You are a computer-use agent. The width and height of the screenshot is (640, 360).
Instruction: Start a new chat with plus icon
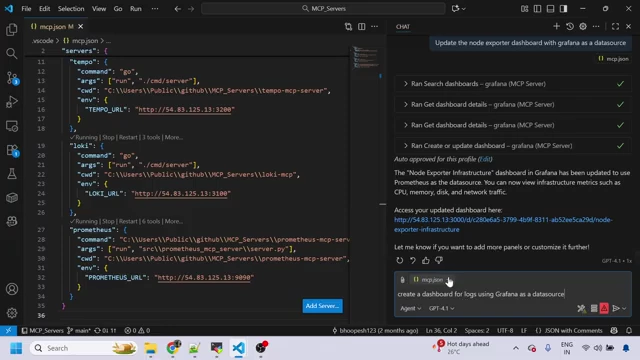coord(556,27)
